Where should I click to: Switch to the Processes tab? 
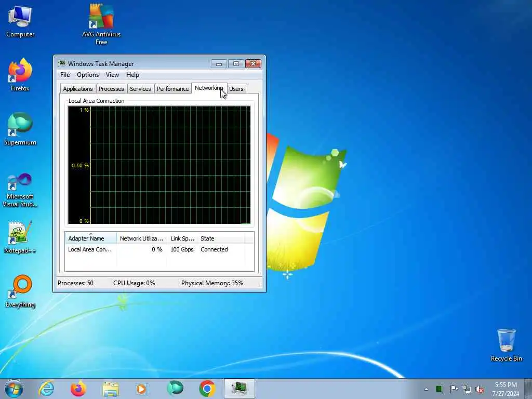click(x=111, y=89)
